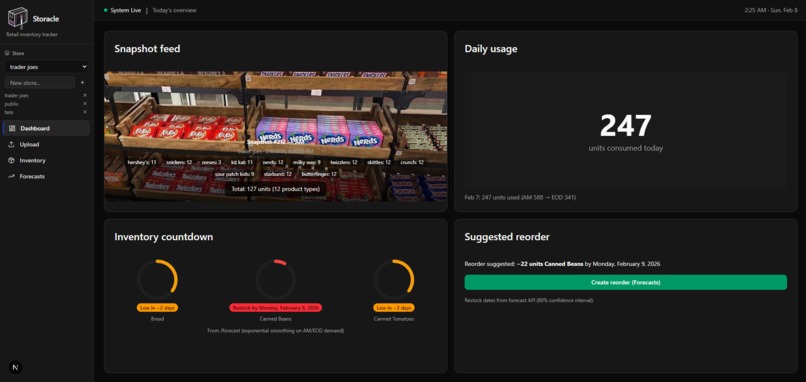
Task: Click the Next.js N badge
Action: [15, 368]
